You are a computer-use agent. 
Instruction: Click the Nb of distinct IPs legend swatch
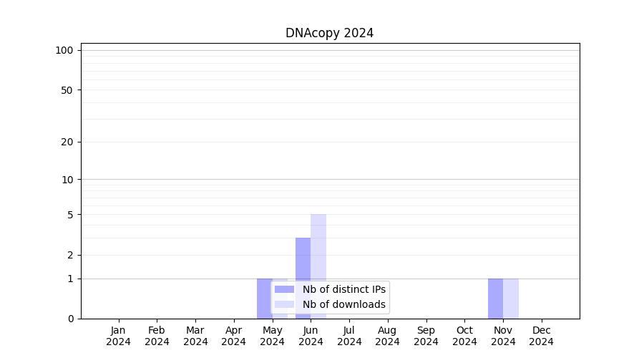pos(284,289)
